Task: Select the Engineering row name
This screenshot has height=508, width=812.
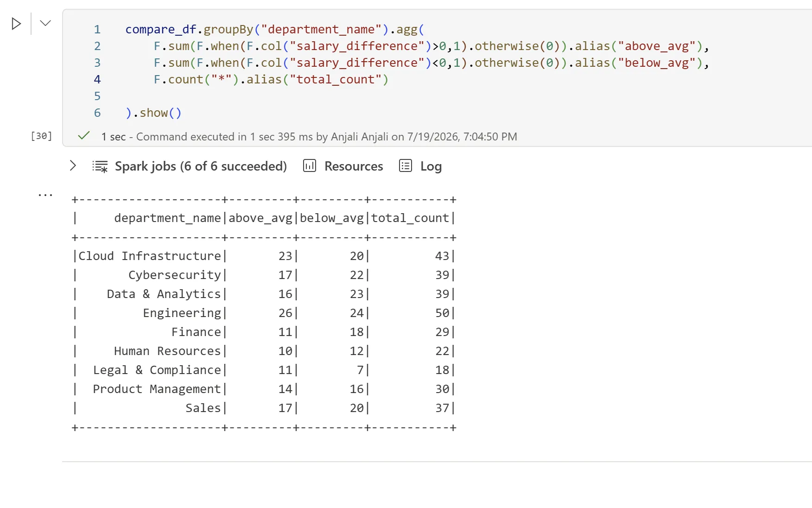Action: [182, 313]
